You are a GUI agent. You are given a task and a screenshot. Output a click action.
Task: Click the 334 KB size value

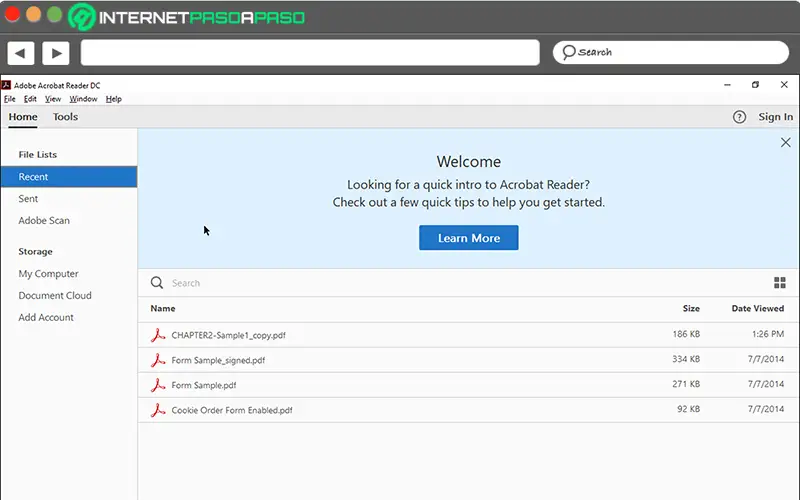tap(686, 359)
